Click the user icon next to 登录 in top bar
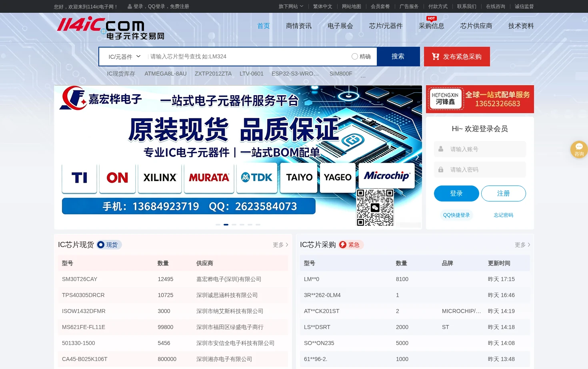The height and width of the screenshot is (369, 588). pyautogui.click(x=130, y=6)
